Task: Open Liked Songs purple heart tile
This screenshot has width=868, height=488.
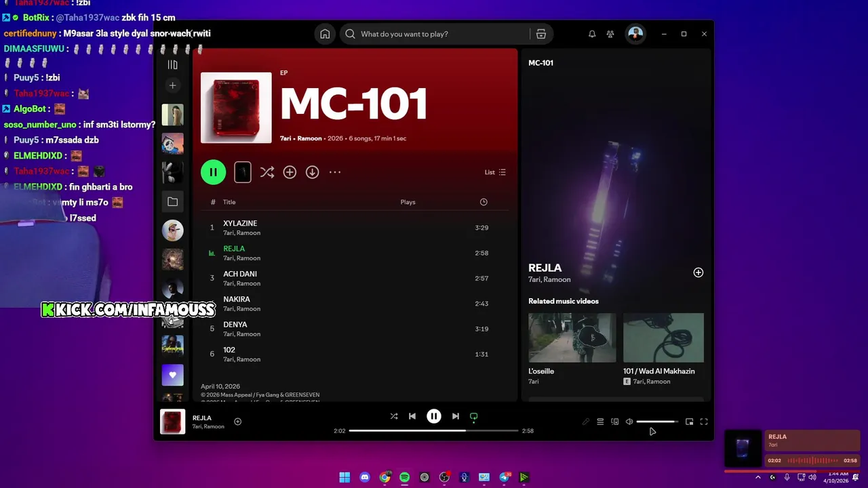Action: tap(172, 375)
